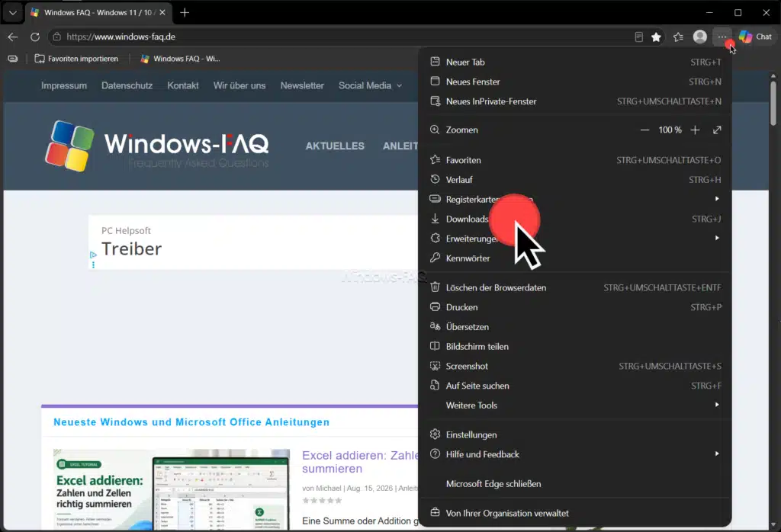Increase zoom with the plus button

pyautogui.click(x=695, y=130)
